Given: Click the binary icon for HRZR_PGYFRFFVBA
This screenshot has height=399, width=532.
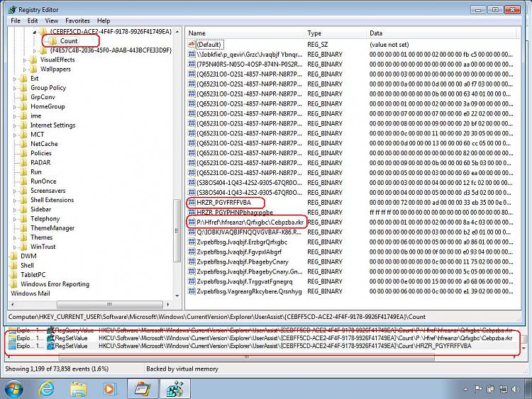Looking at the screenshot, I should 192,203.
